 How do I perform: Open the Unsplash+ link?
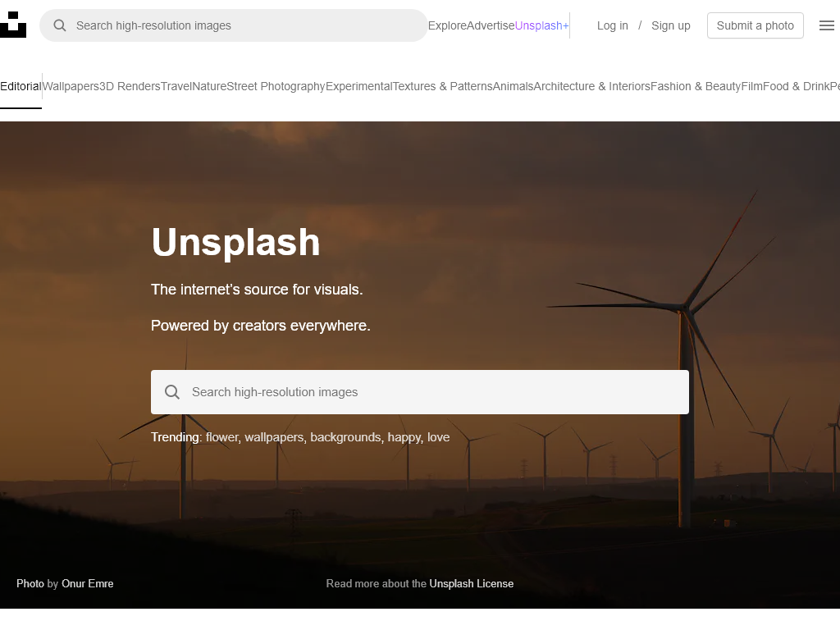tap(541, 25)
